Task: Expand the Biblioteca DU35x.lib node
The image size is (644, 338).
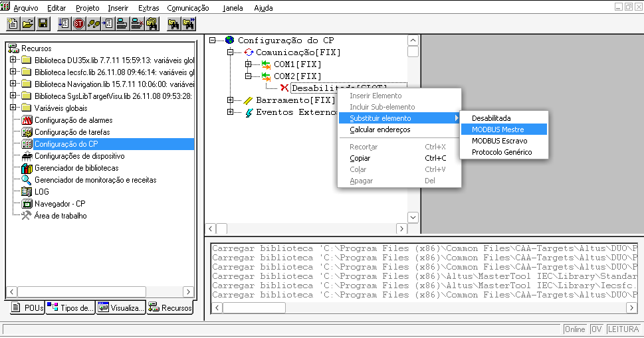Action: (13, 60)
